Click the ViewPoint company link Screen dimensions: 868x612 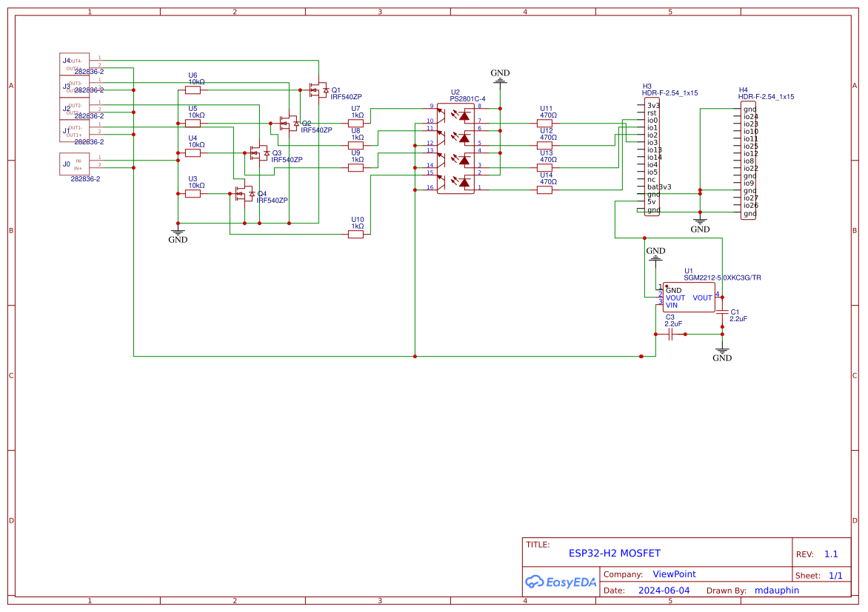click(674, 574)
